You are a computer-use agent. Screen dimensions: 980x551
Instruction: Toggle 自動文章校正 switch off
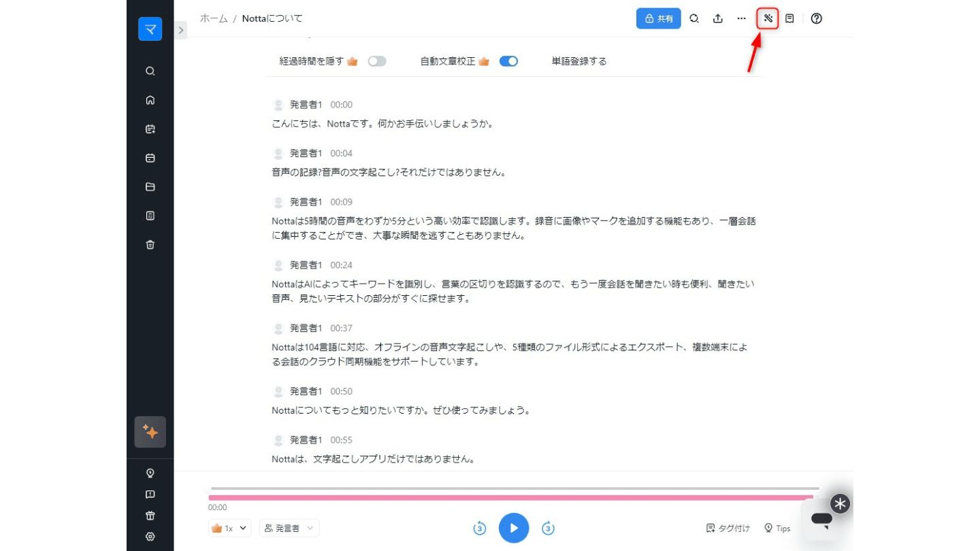tap(508, 61)
